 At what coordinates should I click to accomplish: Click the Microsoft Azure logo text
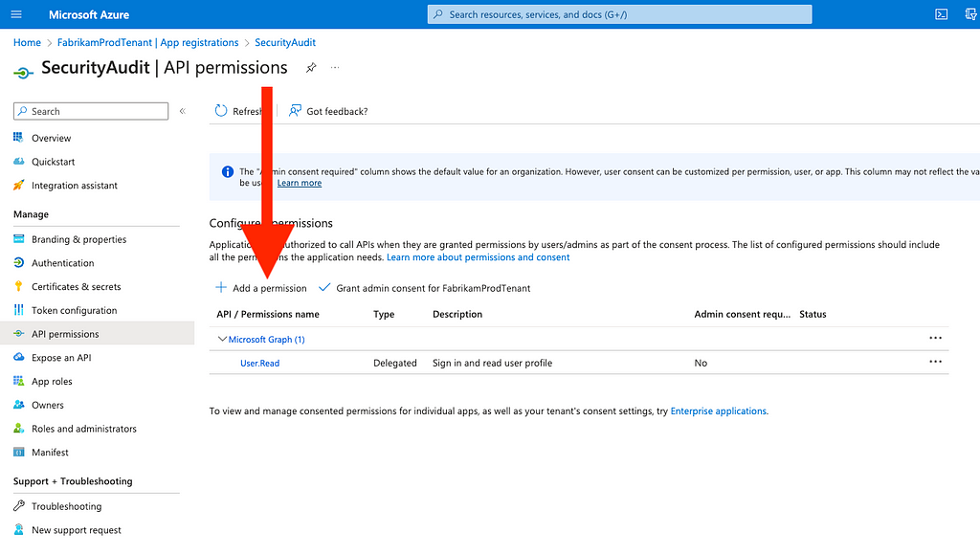pos(89,14)
